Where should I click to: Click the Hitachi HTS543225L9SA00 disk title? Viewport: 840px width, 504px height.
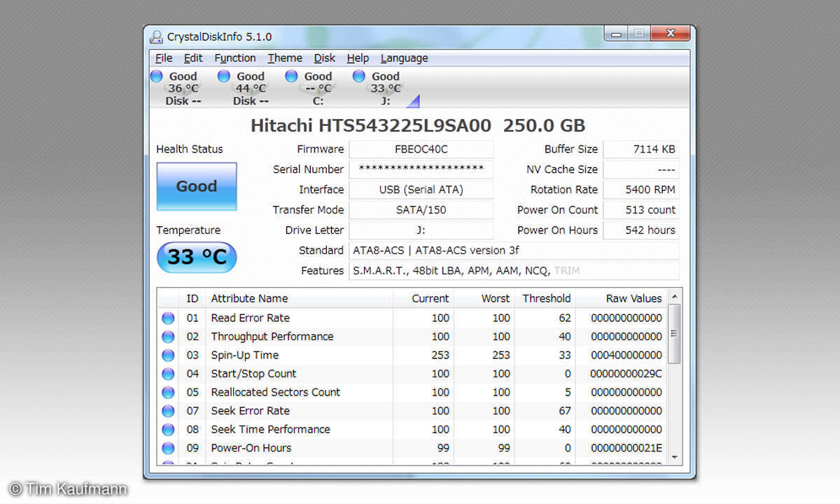(418, 126)
